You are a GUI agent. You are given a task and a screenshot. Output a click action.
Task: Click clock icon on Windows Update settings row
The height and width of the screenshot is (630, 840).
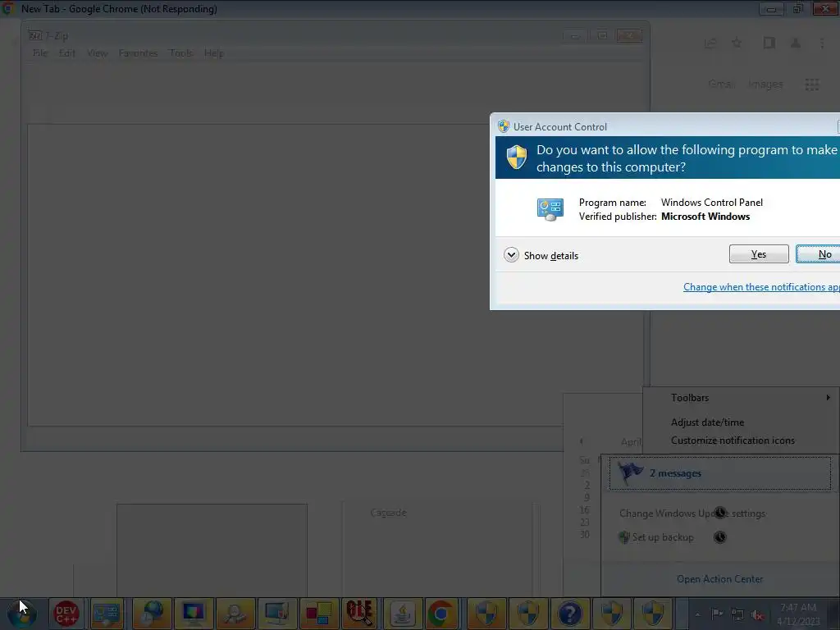point(720,513)
